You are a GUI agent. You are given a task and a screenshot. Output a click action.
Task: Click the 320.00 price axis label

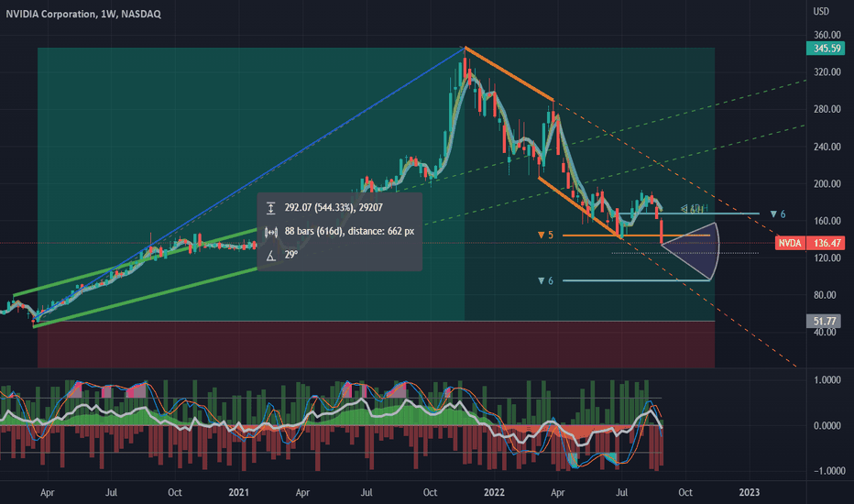[x=827, y=71]
